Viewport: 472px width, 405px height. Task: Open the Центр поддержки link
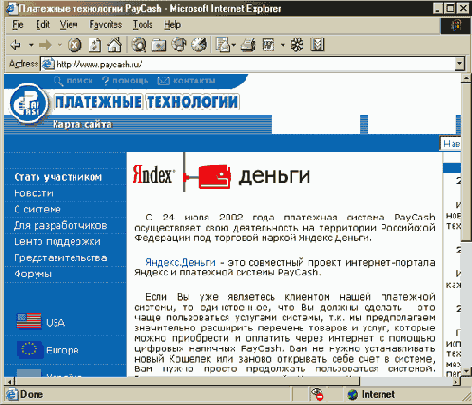[57, 242]
